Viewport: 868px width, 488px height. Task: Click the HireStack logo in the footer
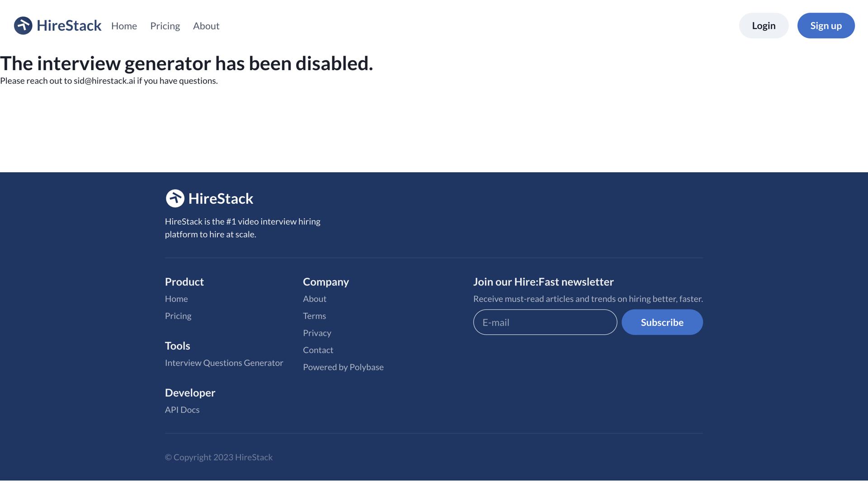209,198
